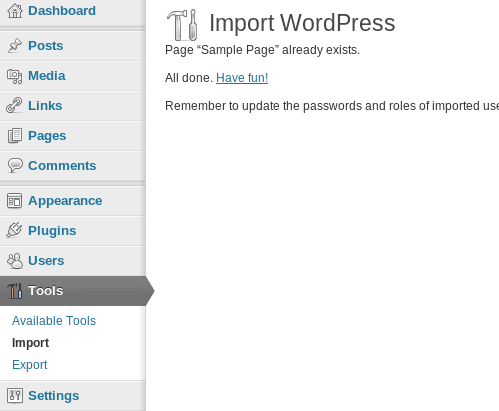
Task: Go to the Comments section
Action: (62, 166)
